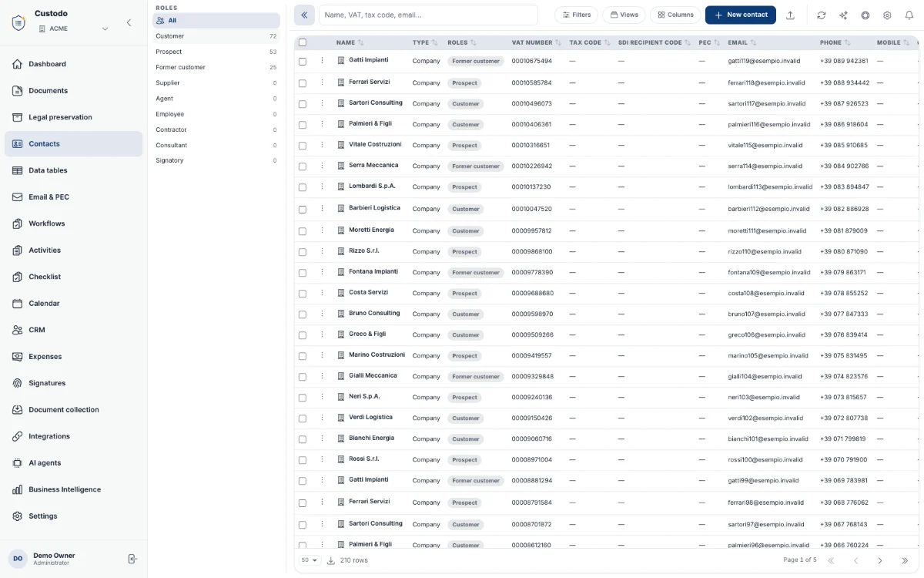Sort by EMAIL column sort icon

click(754, 42)
